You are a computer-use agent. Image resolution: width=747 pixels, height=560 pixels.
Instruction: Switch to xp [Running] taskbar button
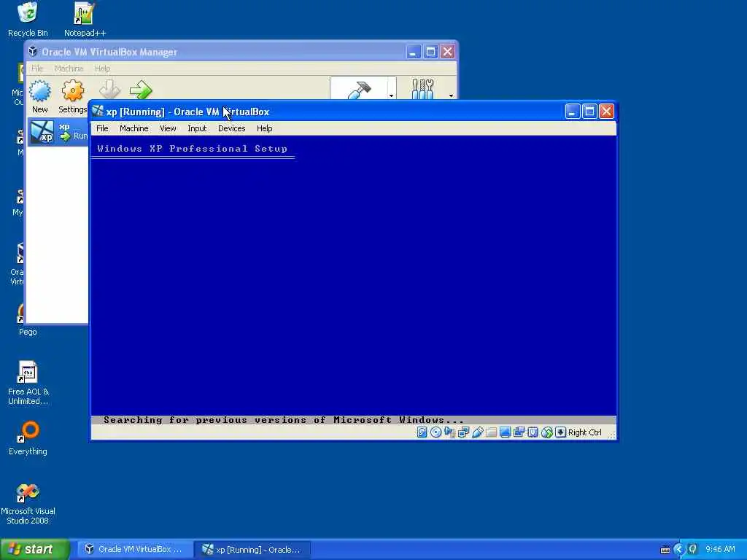(252, 550)
